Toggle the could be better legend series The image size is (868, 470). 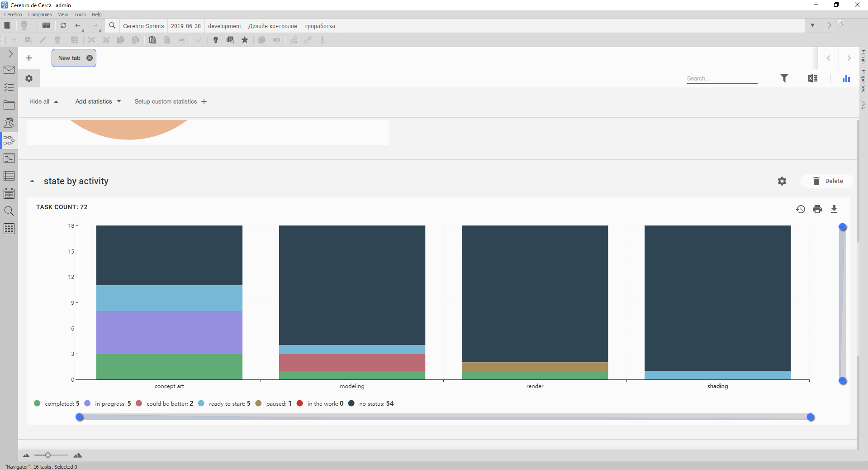pos(165,403)
